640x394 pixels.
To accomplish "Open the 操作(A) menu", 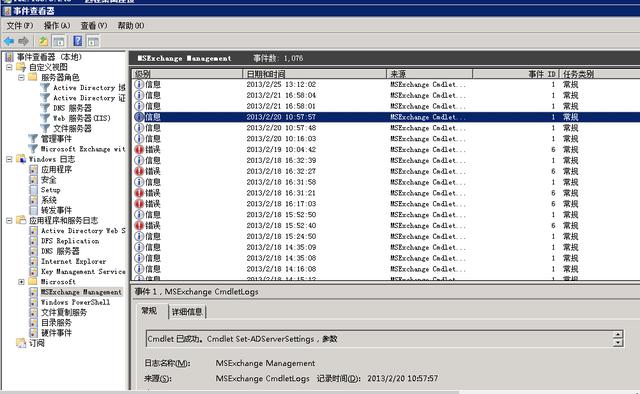I will click(x=57, y=26).
